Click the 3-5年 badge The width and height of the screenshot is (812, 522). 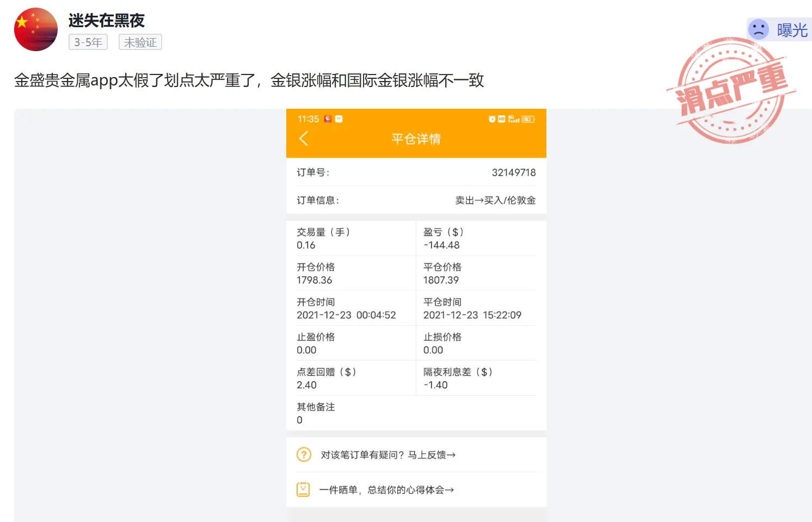(x=88, y=42)
